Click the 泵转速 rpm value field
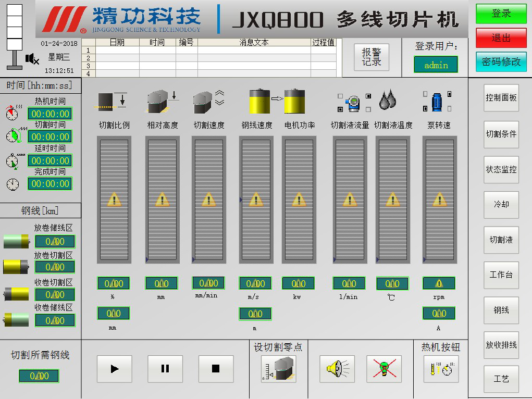This screenshot has width=532, height=399. pyautogui.click(x=439, y=283)
